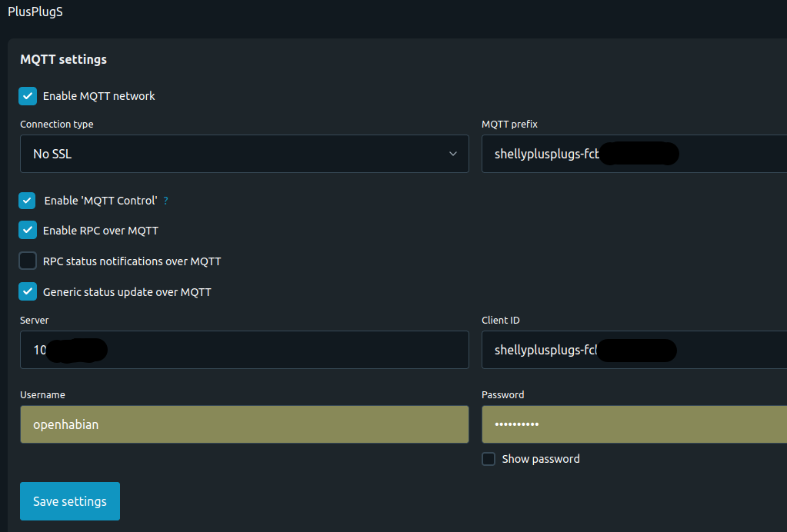Enable RPC status notifications over MQTT
Screen dimensions: 787x532
tap(28, 261)
